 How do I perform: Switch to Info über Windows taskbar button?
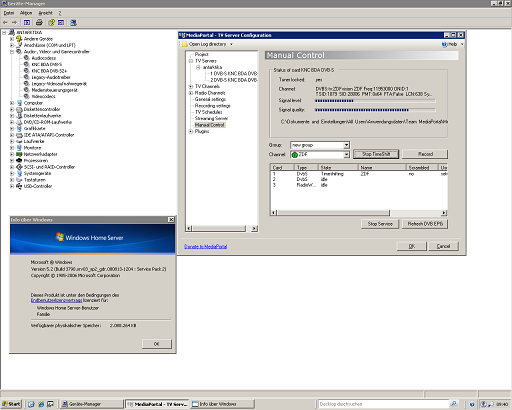click(x=222, y=404)
